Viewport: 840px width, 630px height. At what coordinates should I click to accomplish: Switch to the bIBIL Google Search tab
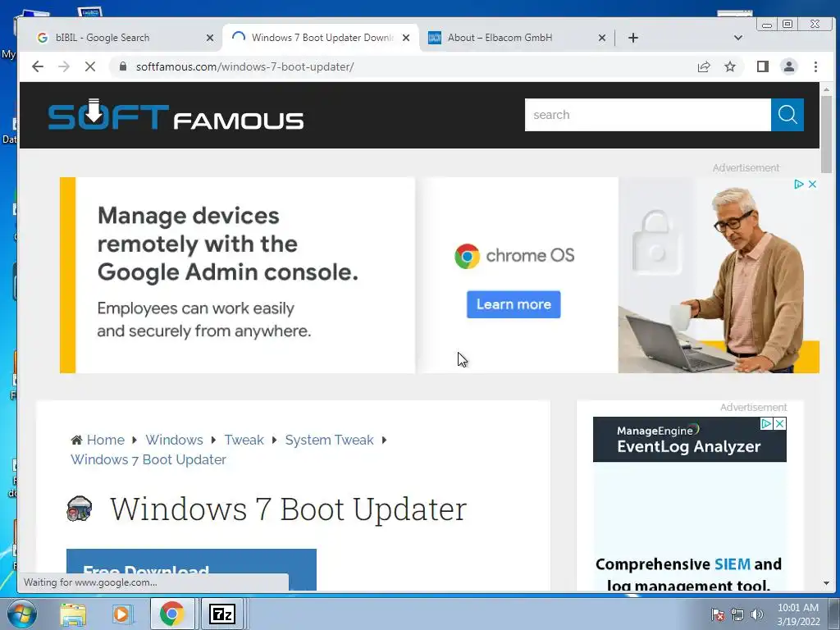[123, 38]
